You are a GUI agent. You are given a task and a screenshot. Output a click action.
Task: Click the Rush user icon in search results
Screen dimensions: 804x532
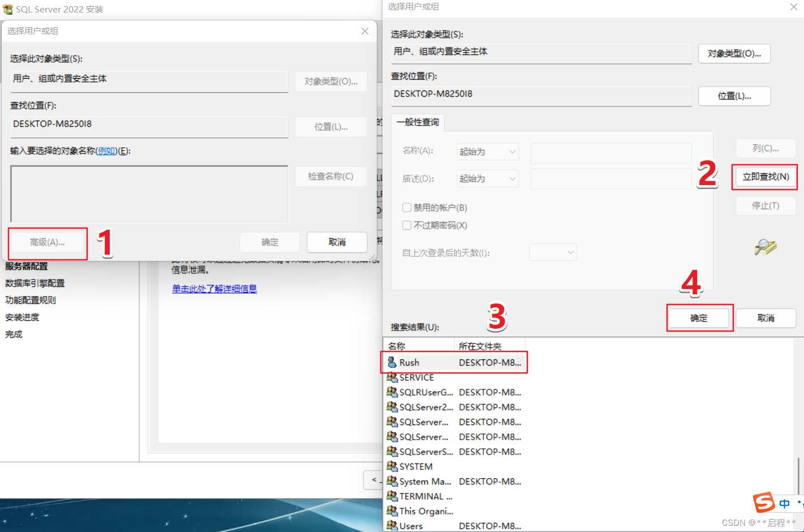pos(392,362)
